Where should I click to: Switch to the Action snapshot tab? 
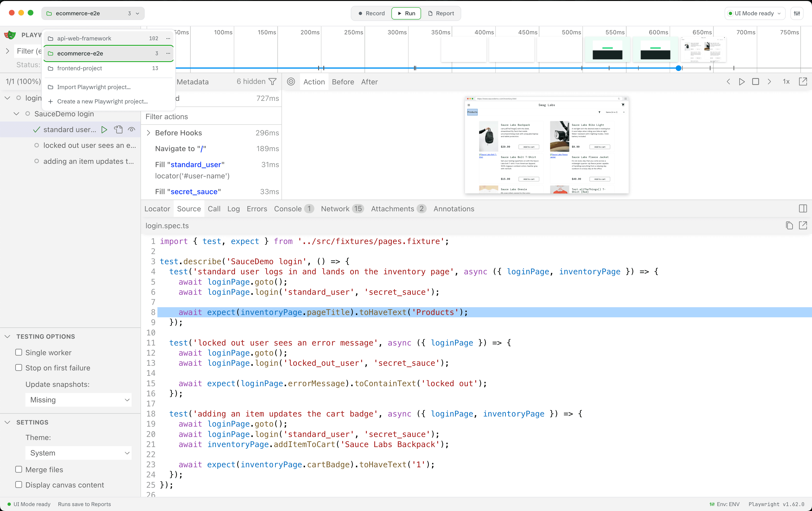tap(314, 82)
